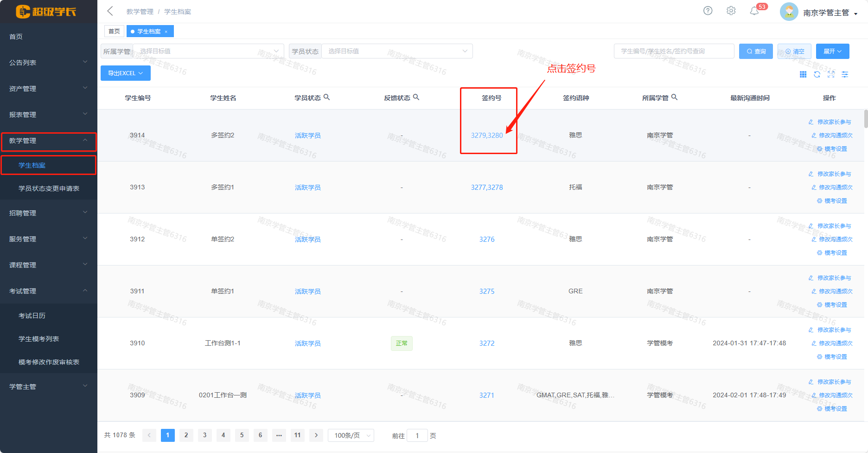The image size is (868, 453).
Task: Open the 学员状态 filter dropdown
Action: pyautogui.click(x=397, y=51)
